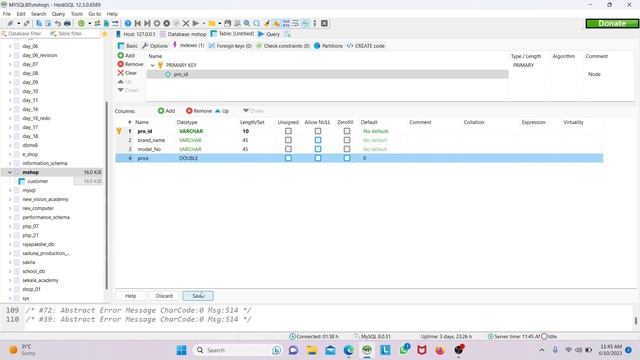Viewport: 640px width, 360px height.
Task: Expand the e_shop database node
Action: [x=10, y=154]
